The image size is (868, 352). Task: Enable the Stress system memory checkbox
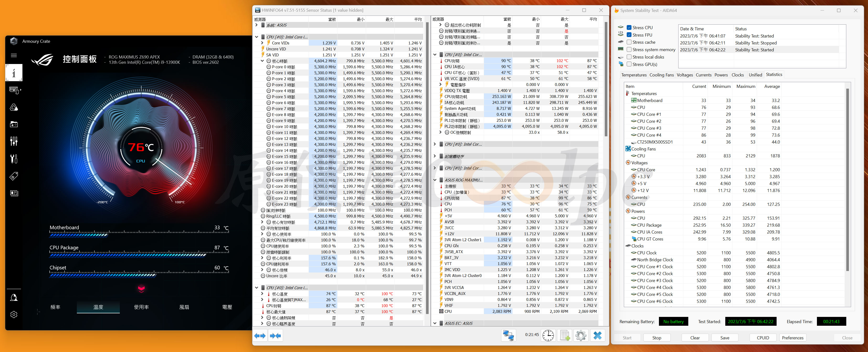(629, 50)
